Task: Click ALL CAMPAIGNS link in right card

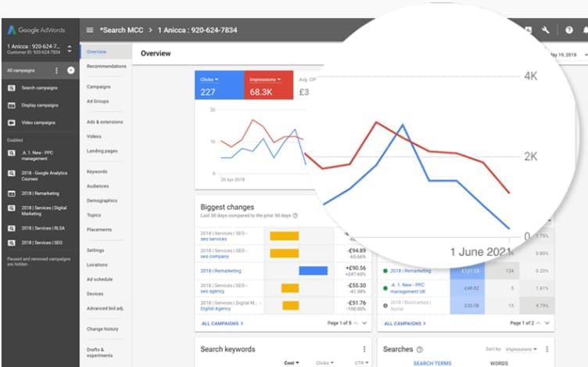Action: point(405,323)
